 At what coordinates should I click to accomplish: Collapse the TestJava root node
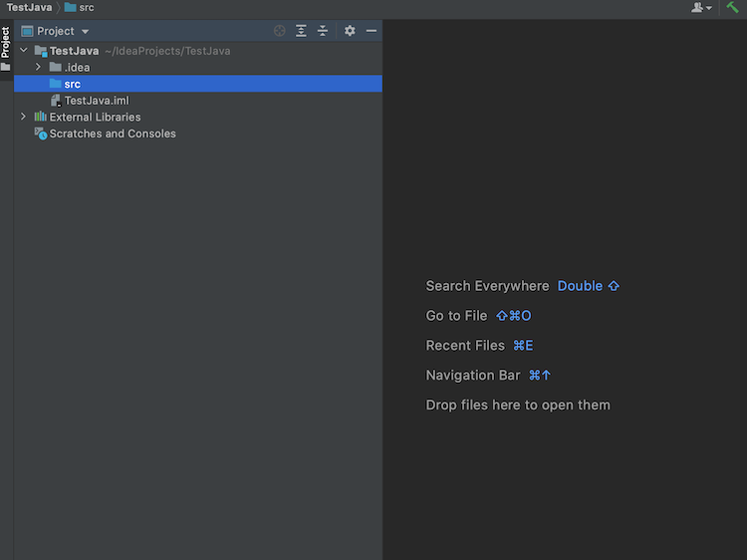tap(23, 50)
